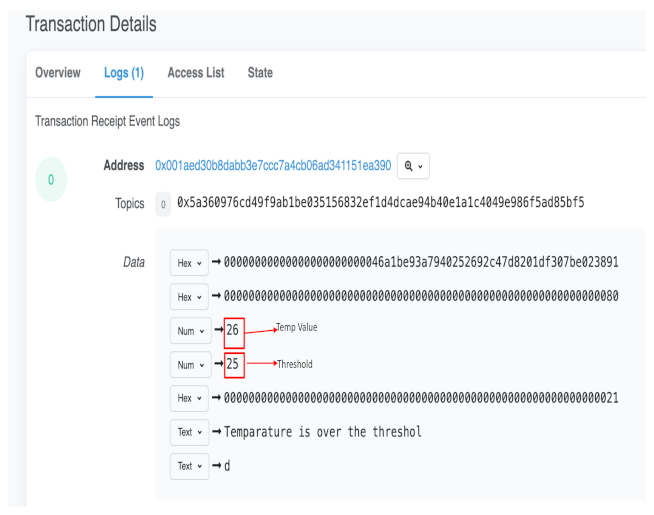
Task: Select the Logs (1) tab
Action: (124, 73)
